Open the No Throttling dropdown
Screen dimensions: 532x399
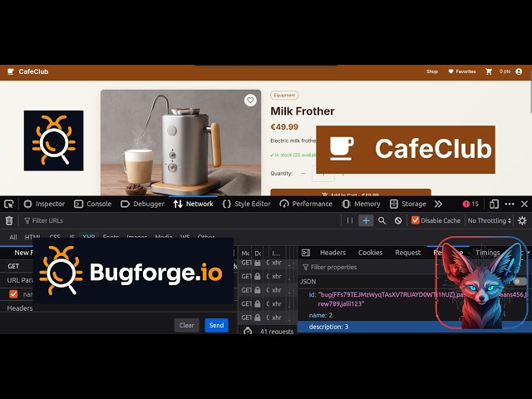tap(490, 220)
